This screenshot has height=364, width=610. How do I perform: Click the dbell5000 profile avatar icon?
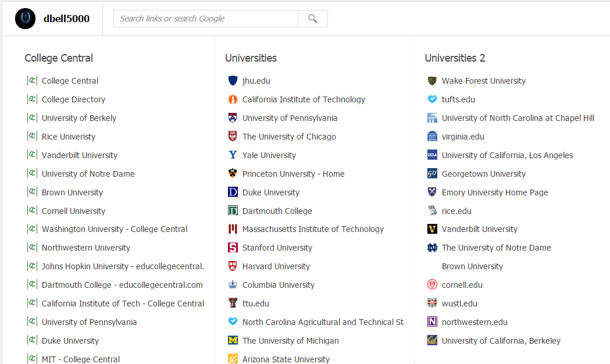[26, 19]
